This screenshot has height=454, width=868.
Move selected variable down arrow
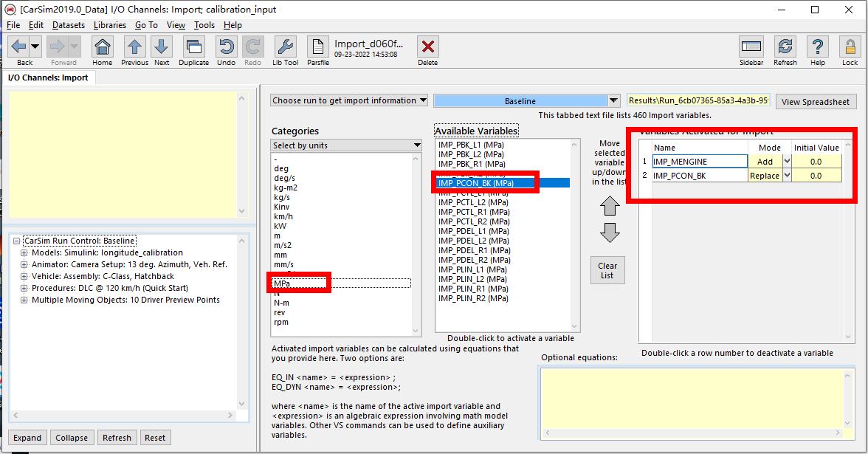click(x=610, y=233)
